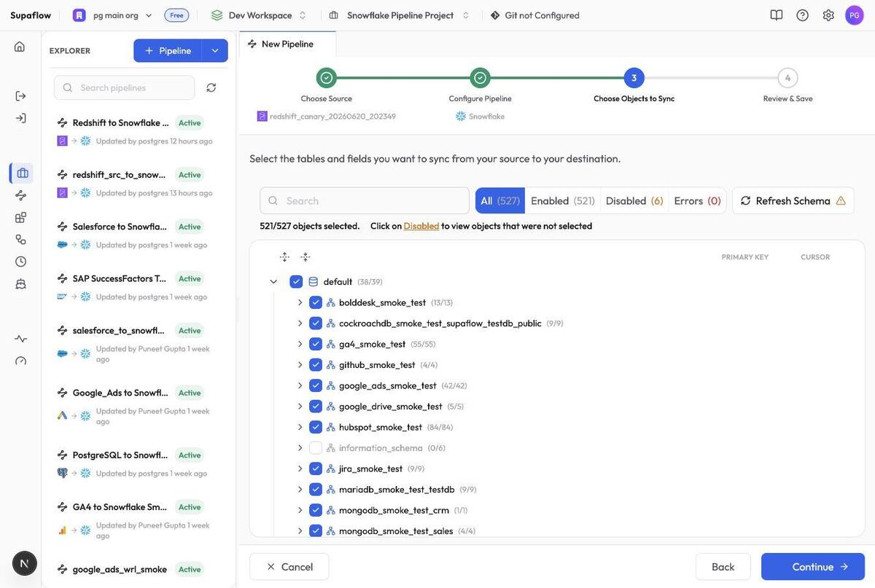Click the Refresh Schema button
Screen dimensions: 875x588
(x=793, y=200)
